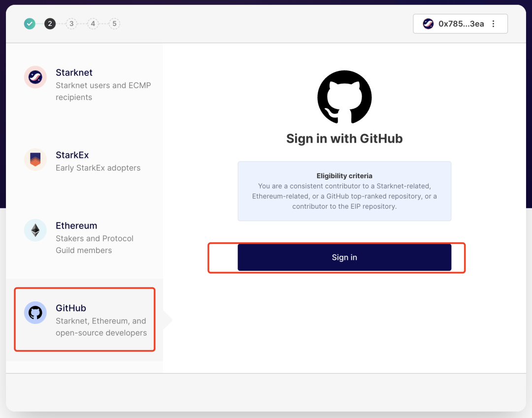Viewport: 532px width, 418px height.
Task: Click the Ethereum diamond icon in the sidebar
Action: pyautogui.click(x=35, y=230)
